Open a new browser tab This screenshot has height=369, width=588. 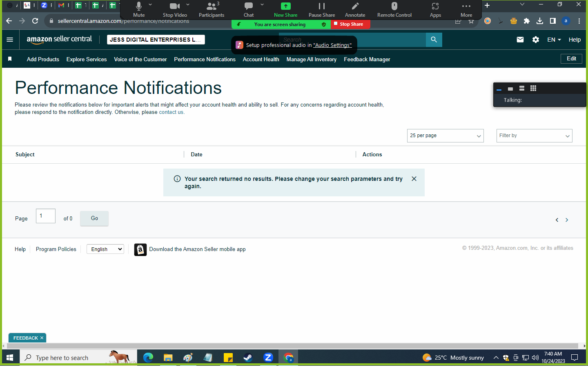487,5
